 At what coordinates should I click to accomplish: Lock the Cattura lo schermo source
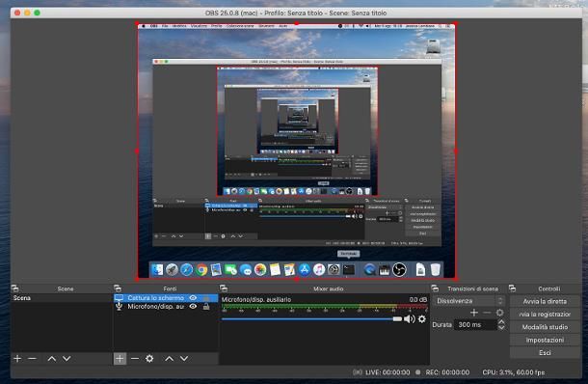coord(206,298)
